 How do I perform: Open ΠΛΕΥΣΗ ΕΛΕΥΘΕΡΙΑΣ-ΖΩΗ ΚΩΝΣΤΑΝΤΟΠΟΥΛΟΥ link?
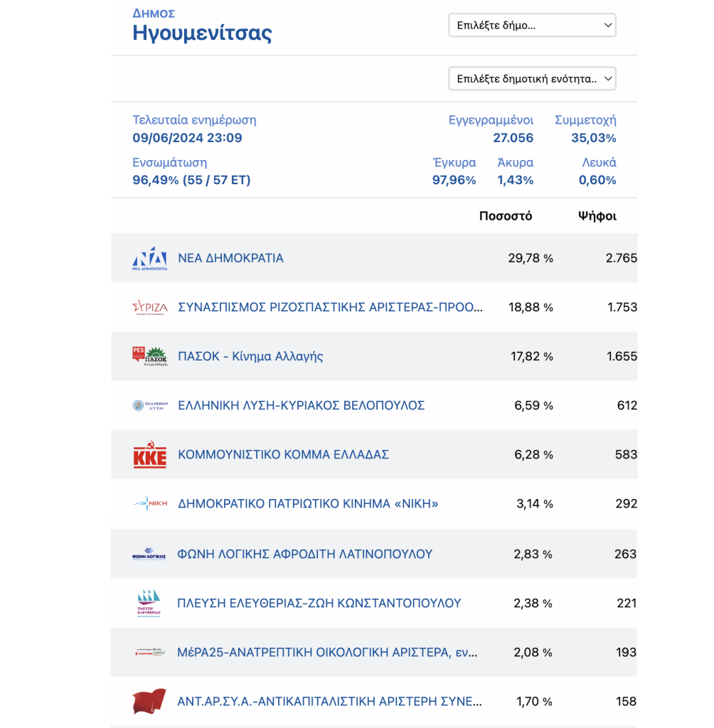click(319, 603)
